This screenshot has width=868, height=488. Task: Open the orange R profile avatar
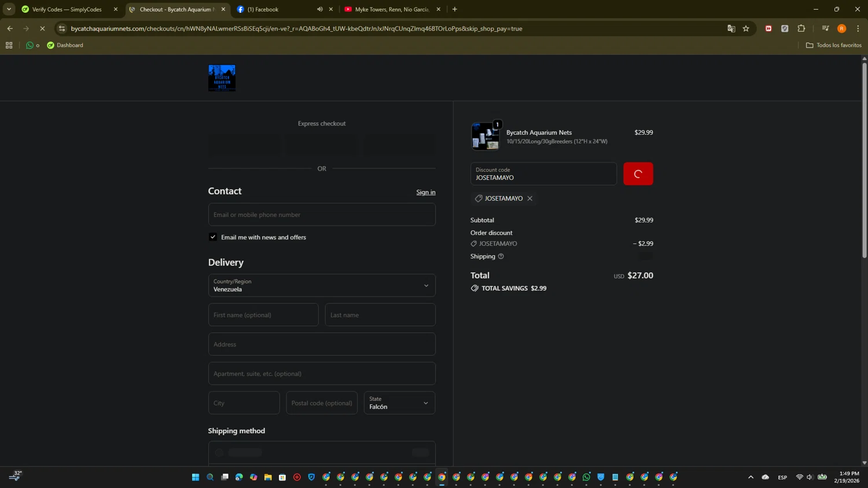[x=842, y=28]
